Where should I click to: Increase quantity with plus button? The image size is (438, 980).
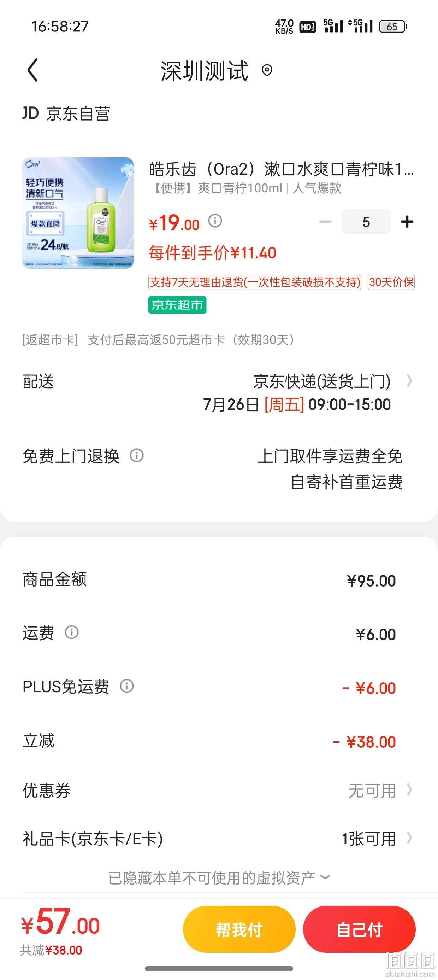[407, 222]
